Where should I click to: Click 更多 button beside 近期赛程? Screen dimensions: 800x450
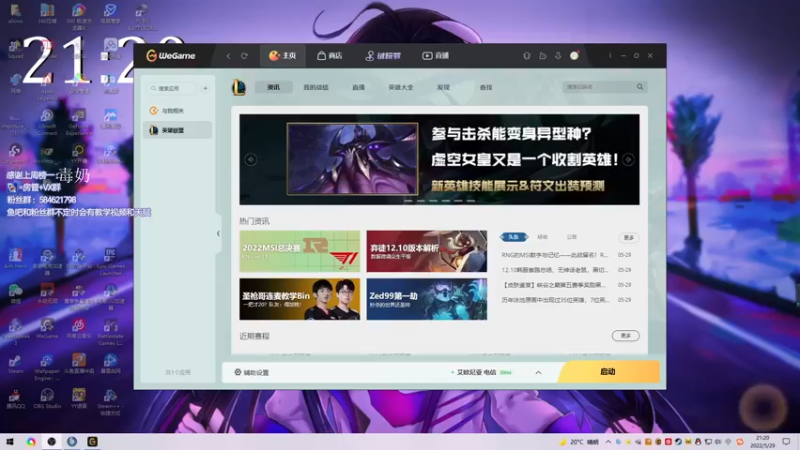(x=626, y=336)
